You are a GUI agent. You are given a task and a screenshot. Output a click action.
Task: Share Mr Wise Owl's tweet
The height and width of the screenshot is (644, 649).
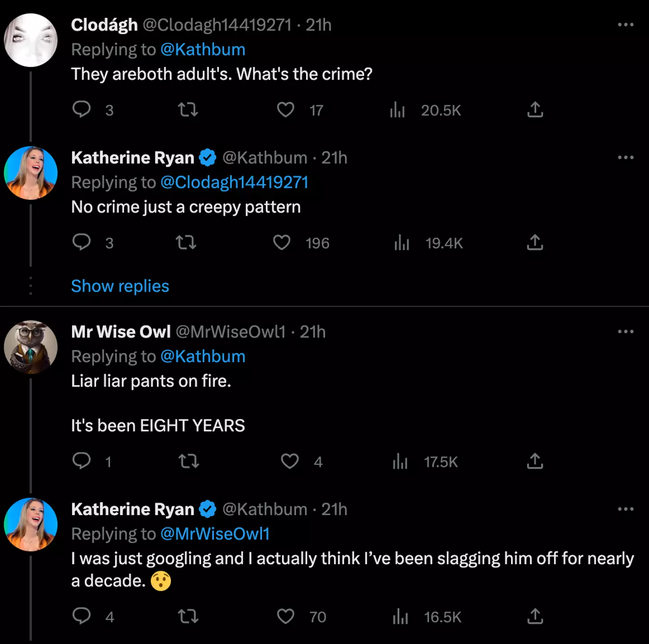pyautogui.click(x=535, y=461)
